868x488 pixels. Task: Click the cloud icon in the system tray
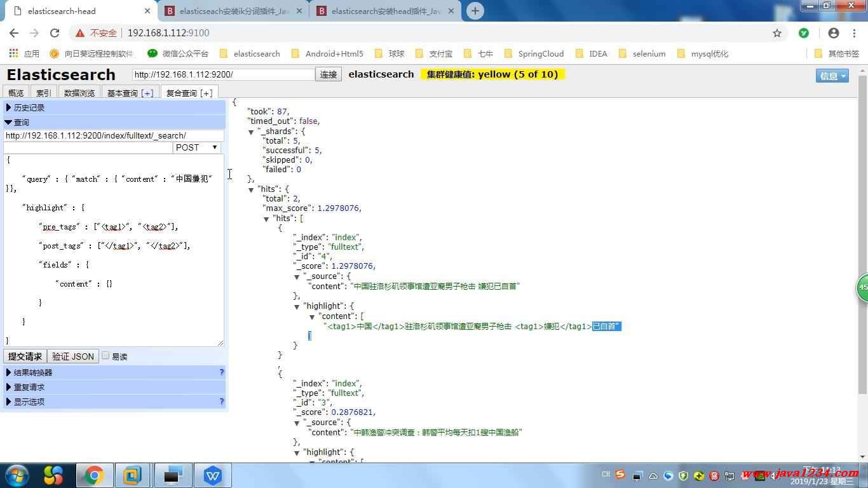pos(654,475)
